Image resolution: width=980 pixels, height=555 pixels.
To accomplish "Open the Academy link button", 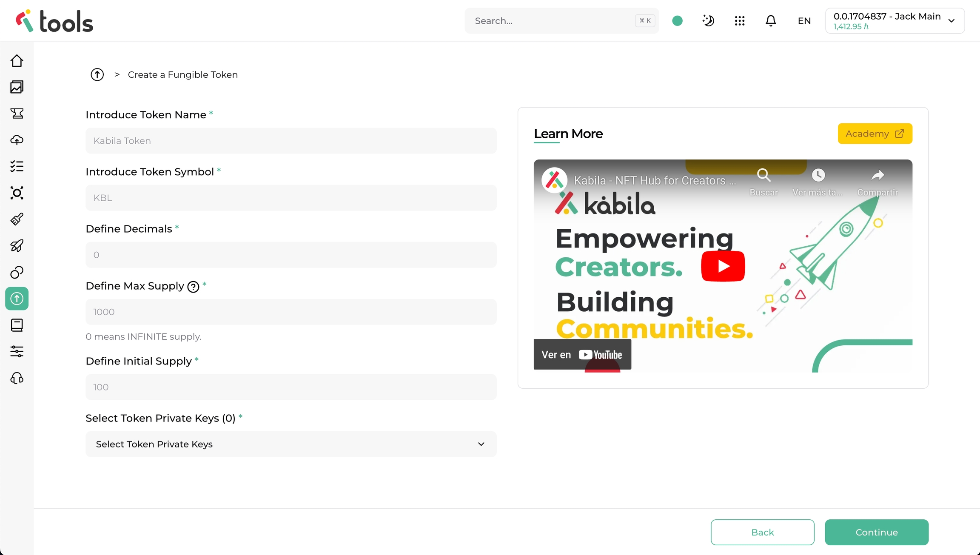I will click(875, 134).
